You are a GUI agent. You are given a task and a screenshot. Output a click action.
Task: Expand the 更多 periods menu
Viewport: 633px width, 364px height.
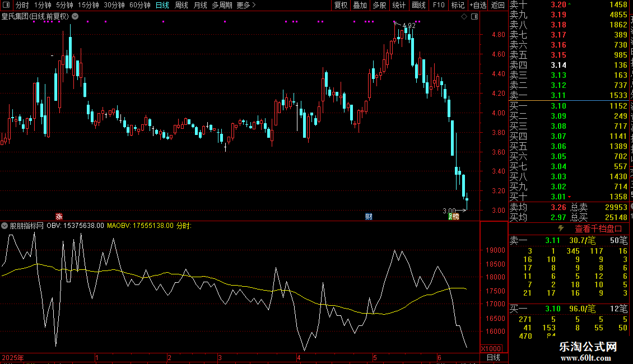[x=246, y=5]
